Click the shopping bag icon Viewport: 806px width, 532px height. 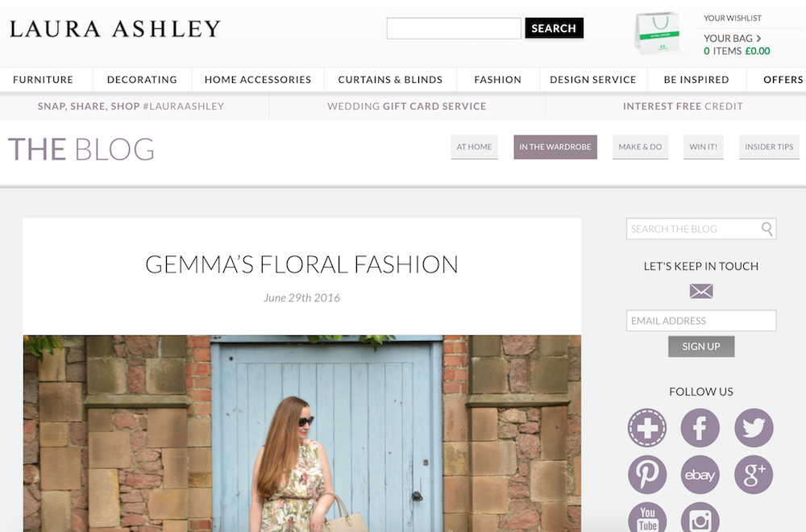(658, 33)
